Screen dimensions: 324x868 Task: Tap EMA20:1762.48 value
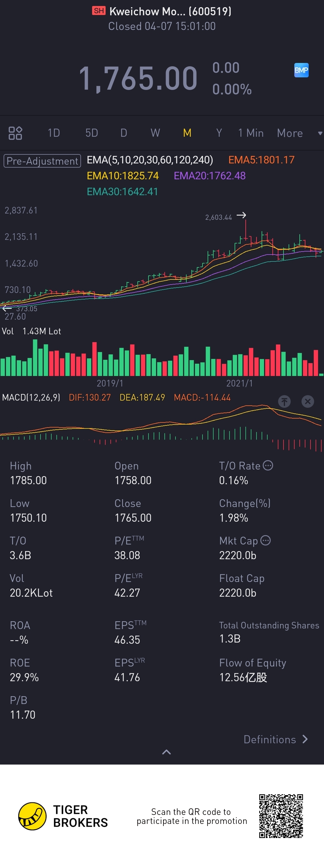(x=210, y=176)
